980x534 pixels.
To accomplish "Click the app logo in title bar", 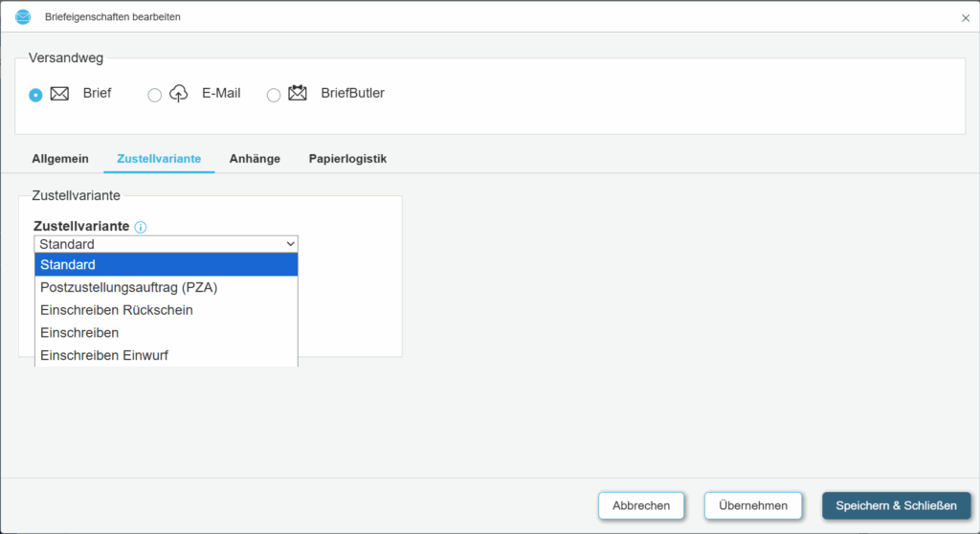I will click(23, 17).
